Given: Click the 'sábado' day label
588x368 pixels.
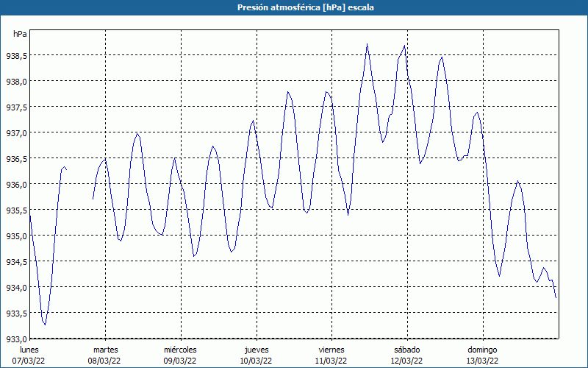Looking at the screenshot, I should [407, 350].
